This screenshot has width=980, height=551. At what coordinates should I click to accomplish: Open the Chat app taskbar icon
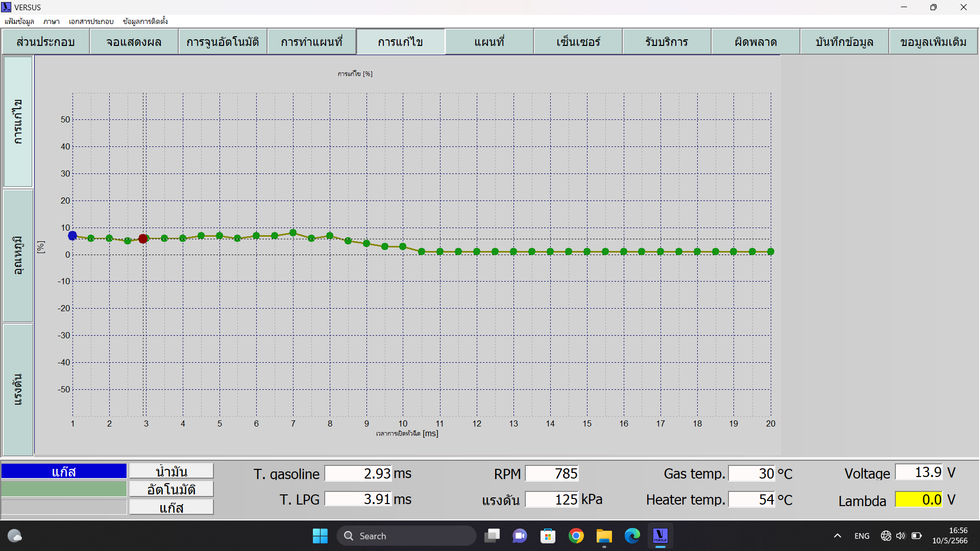coord(520,536)
